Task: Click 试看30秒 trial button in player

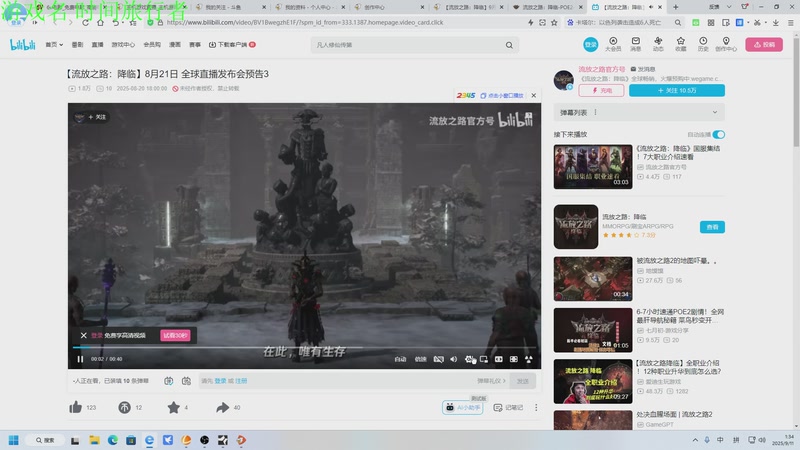Action: 175,335
